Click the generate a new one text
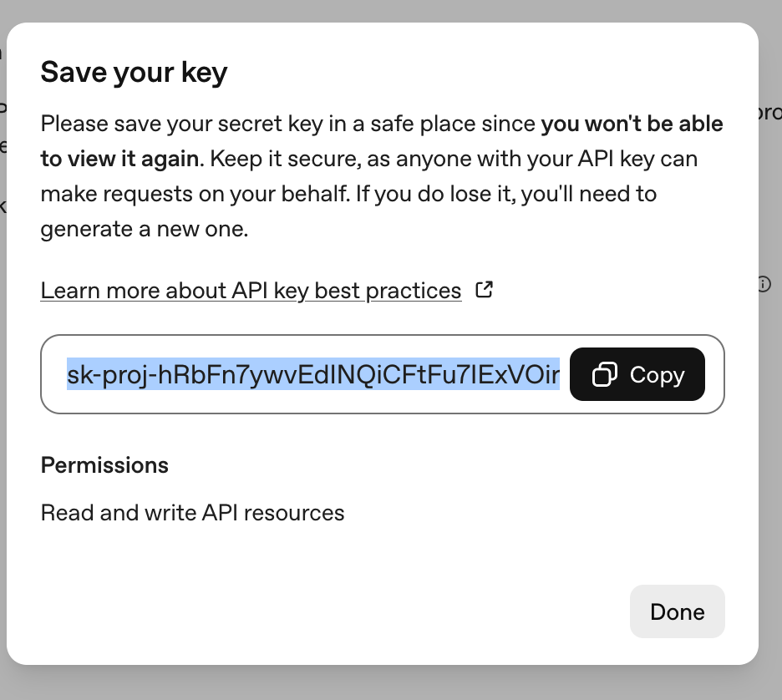This screenshot has height=700, width=782. (x=144, y=229)
